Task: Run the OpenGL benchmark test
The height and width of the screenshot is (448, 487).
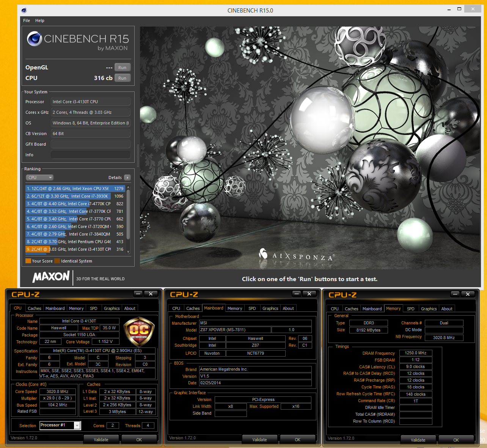Action: (x=122, y=68)
